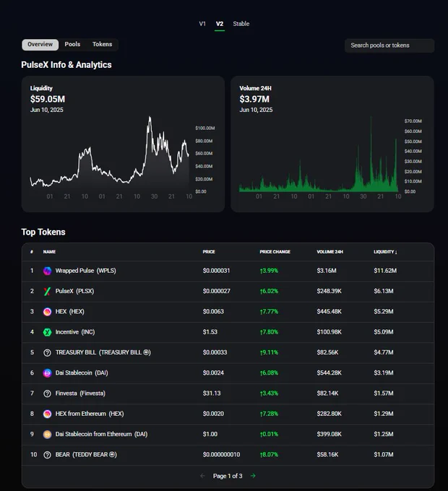Switch to the V1 version tab
Image resolution: width=448 pixels, height=491 pixels.
pos(202,24)
